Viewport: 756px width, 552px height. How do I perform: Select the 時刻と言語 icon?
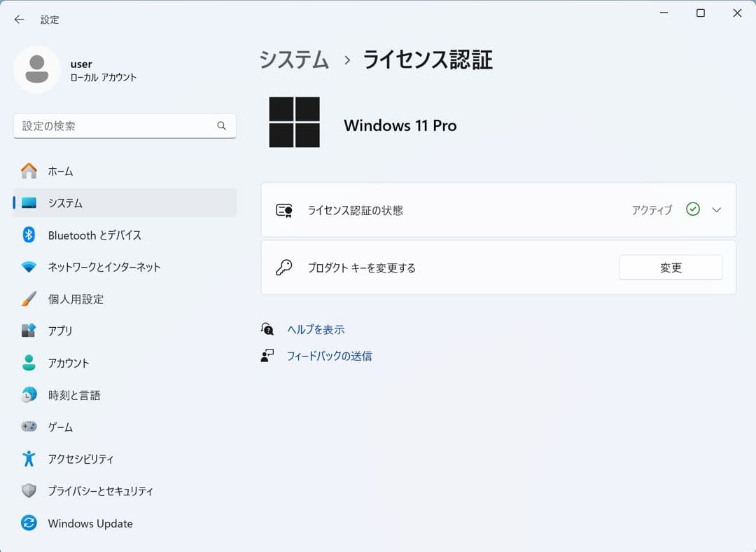coord(28,395)
